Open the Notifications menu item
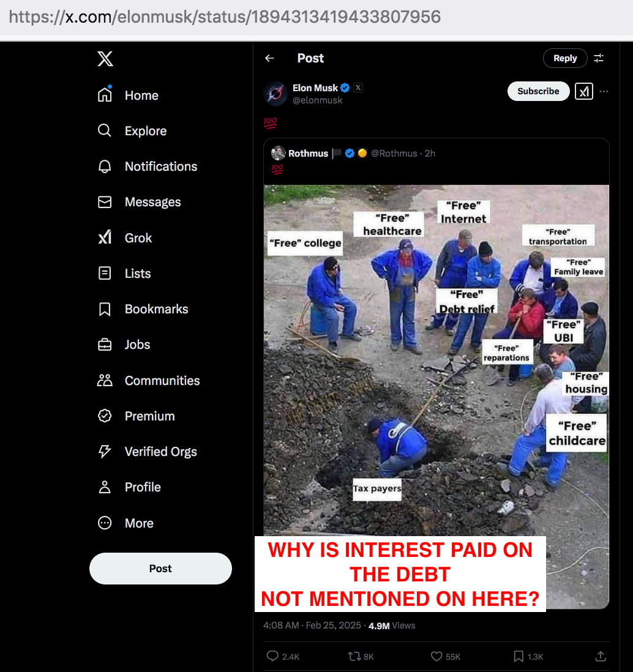Screen dimensions: 633x672 coord(148,166)
